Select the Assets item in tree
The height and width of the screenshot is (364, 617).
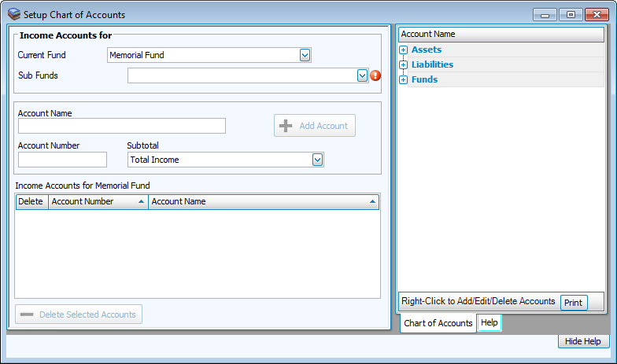[427, 50]
